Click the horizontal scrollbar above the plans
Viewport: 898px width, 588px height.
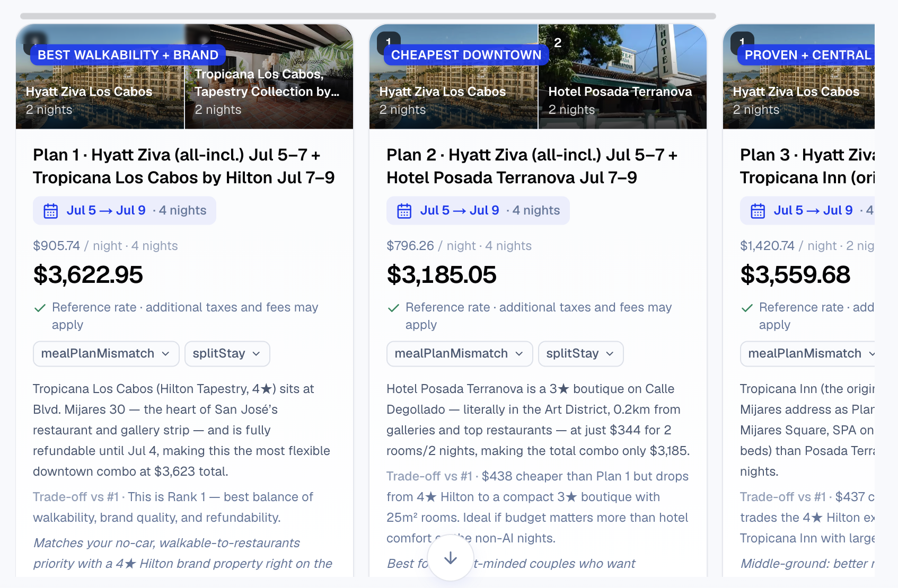(x=368, y=16)
